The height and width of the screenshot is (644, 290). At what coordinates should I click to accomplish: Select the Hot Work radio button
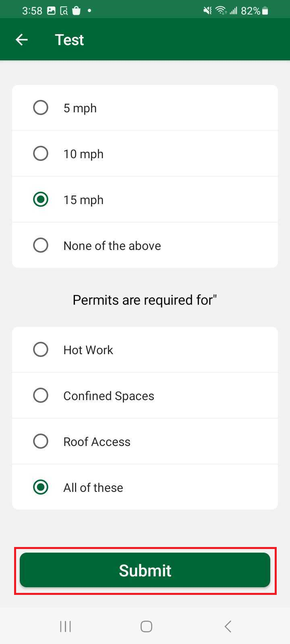pos(41,350)
